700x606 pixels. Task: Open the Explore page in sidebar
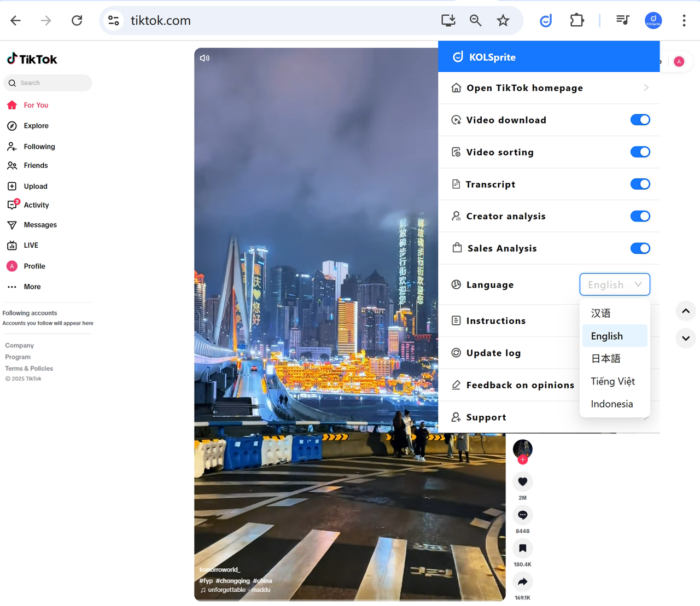click(x=36, y=126)
